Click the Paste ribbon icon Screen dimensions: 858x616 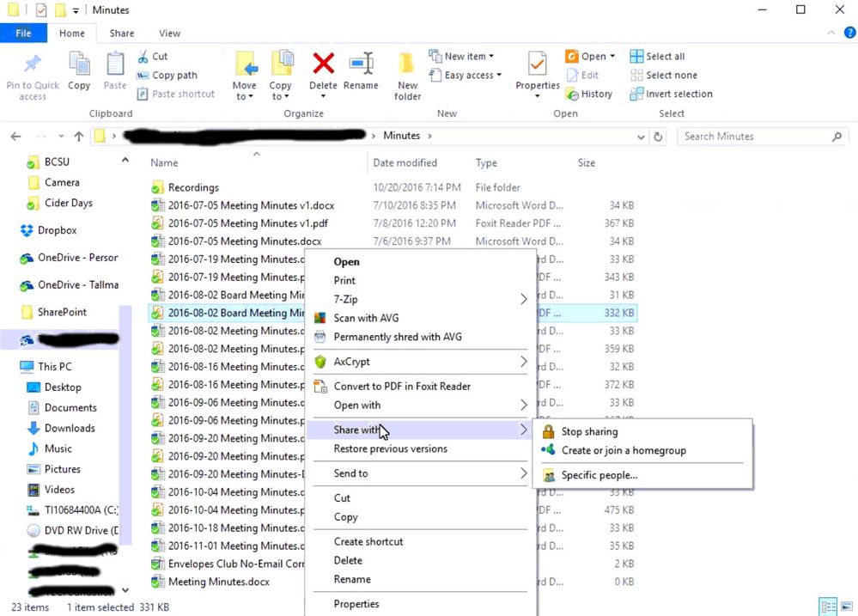pos(115,64)
